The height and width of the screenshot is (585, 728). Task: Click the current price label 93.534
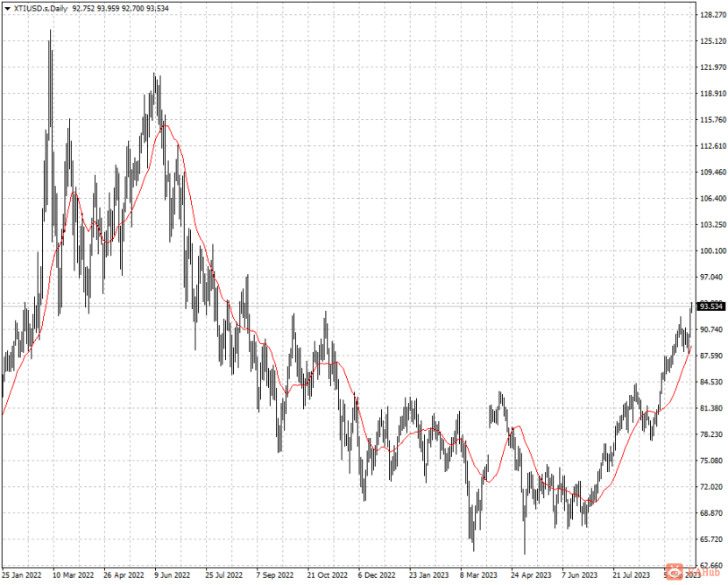click(711, 307)
